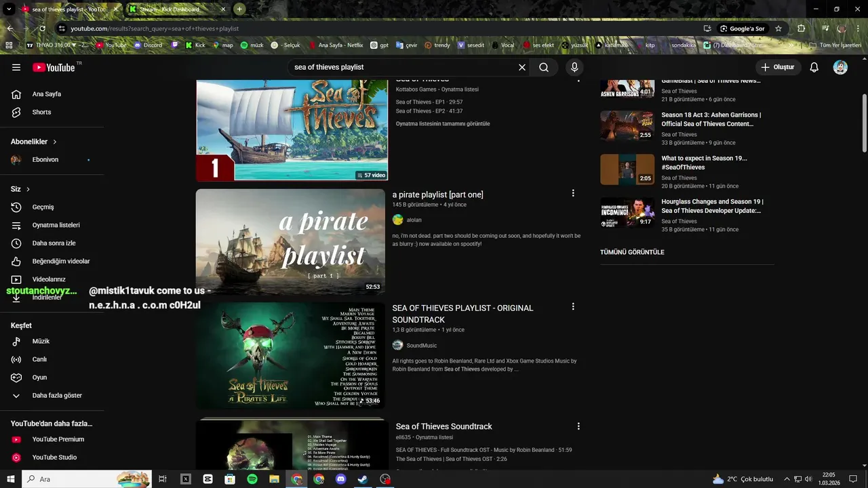Click Oynatma listesinin tamamını görüntüle
The image size is (868, 488).
[443, 124]
